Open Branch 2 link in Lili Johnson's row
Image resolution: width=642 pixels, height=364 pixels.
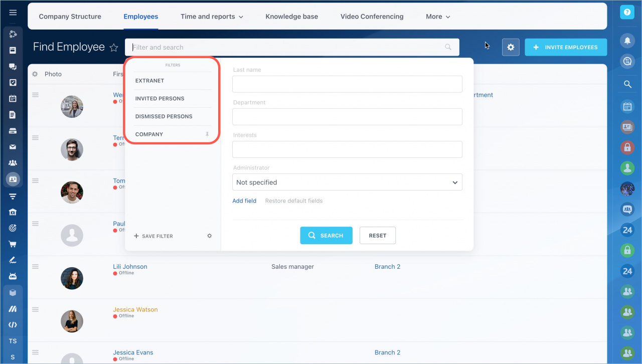pyautogui.click(x=387, y=267)
